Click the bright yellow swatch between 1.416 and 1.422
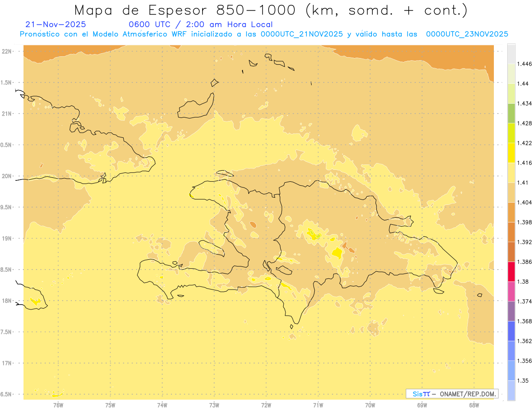The width and height of the screenshot is (532, 411). pos(511,153)
